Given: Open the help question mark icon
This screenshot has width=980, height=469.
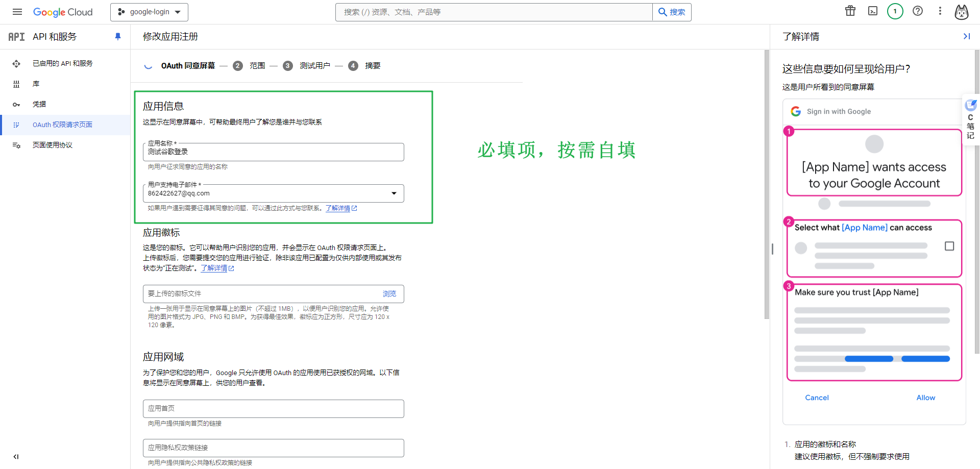Looking at the screenshot, I should [x=918, y=11].
